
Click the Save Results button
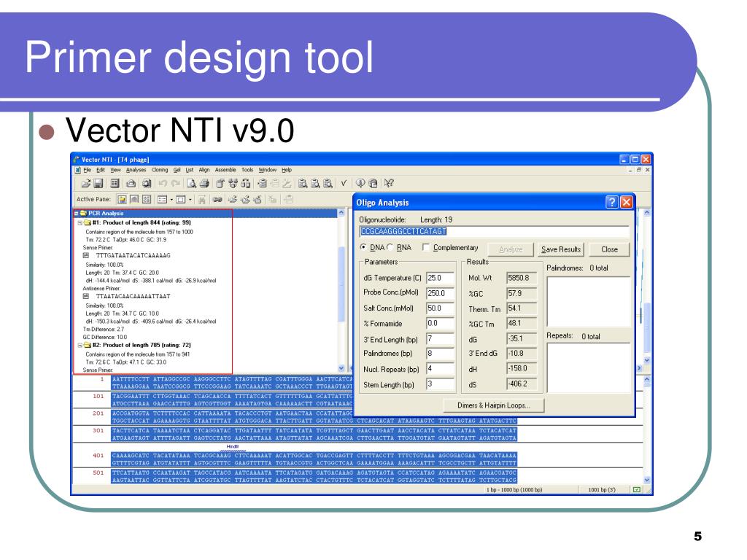[561, 249]
